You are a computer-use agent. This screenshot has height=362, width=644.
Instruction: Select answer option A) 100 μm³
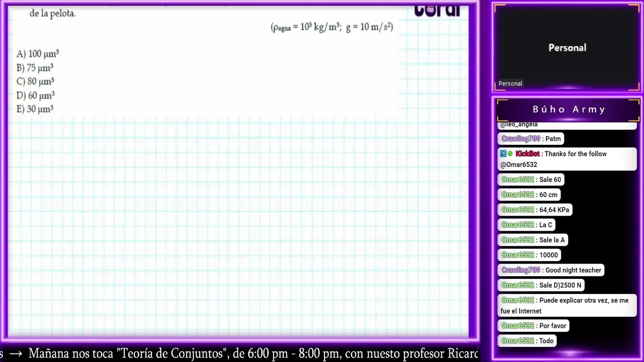tap(38, 54)
